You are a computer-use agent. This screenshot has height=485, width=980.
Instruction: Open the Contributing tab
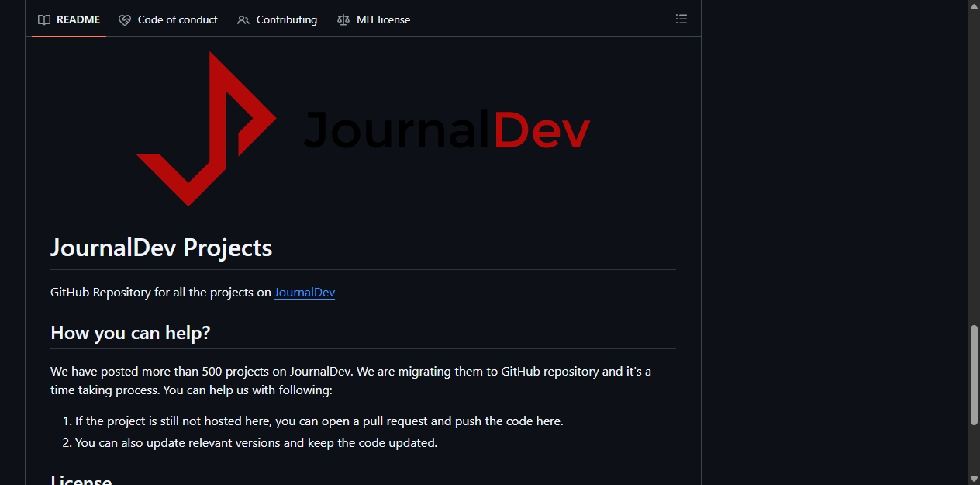click(278, 19)
